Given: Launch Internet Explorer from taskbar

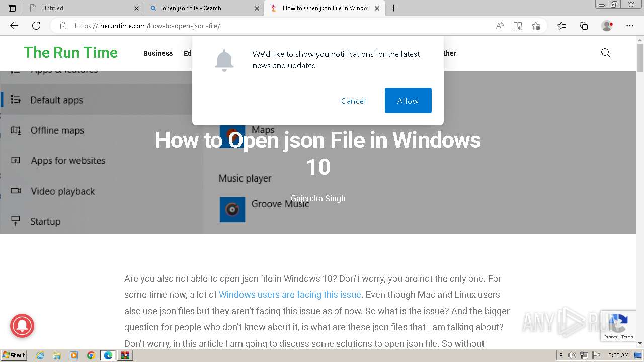Looking at the screenshot, I should point(40,355).
